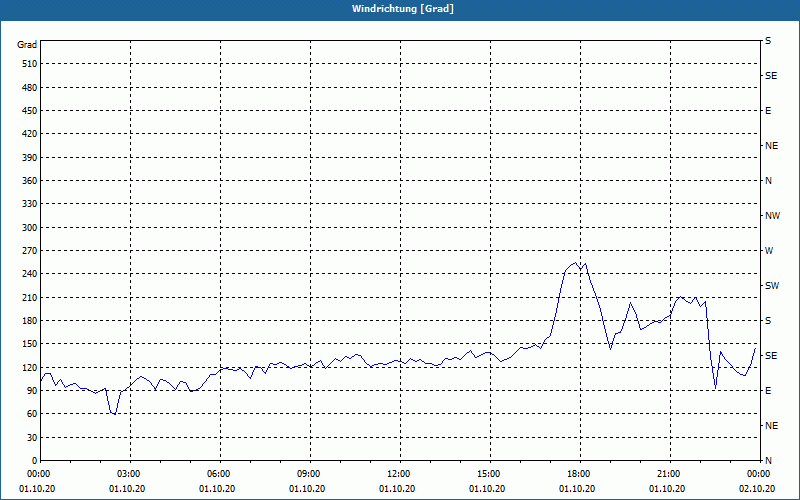The image size is (800, 500).
Task: Select the 12:00 x-axis time
Action: tap(401, 473)
